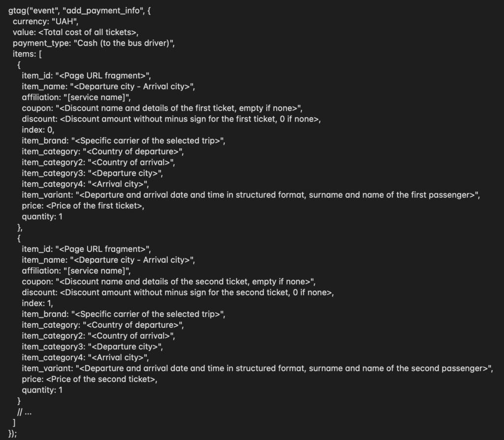This screenshot has width=504, height=440.
Task: Click the first ticket discount amount line
Action: [171, 119]
